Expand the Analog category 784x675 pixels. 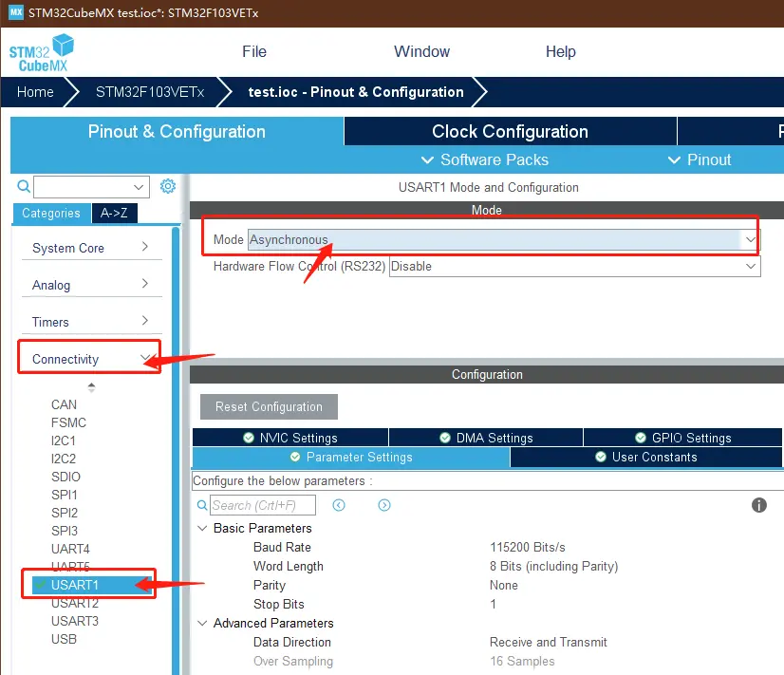pos(91,285)
